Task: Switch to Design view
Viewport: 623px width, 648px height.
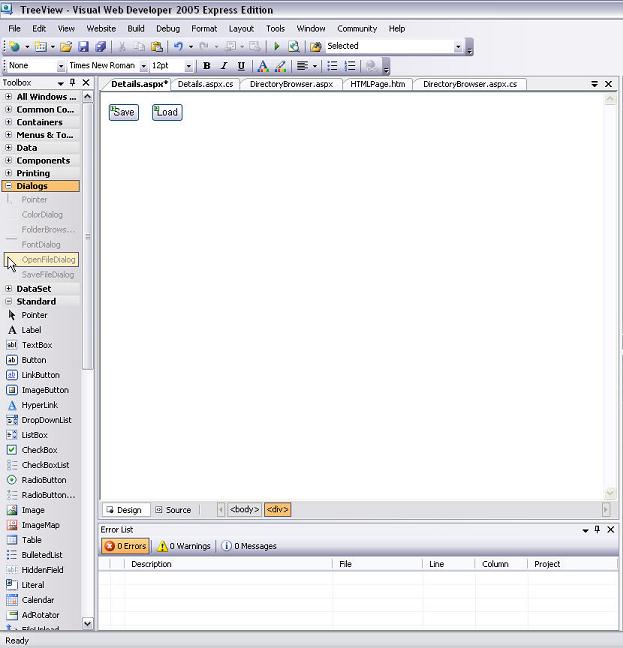Action: click(x=124, y=510)
